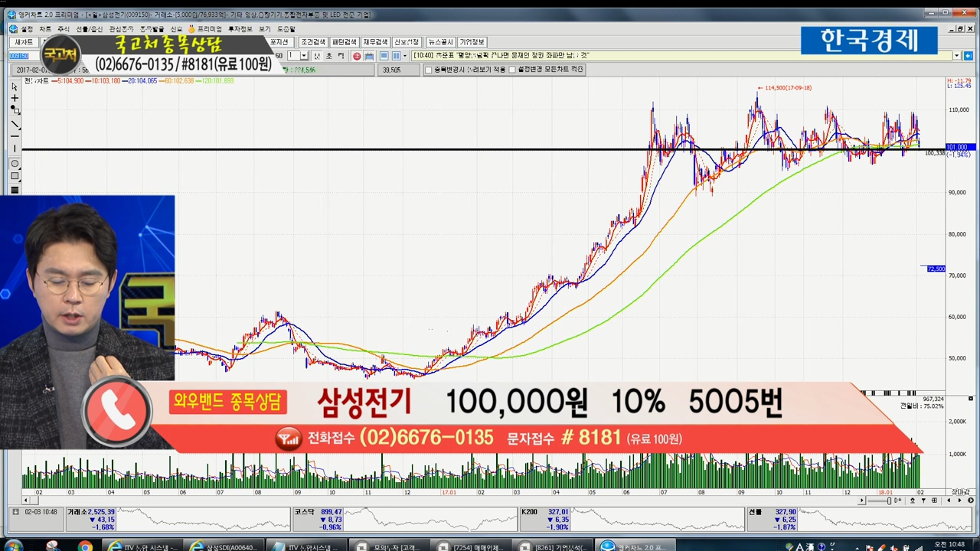Select the rectangle drawing tool
This screenshot has height=551, width=980.
(x=15, y=176)
